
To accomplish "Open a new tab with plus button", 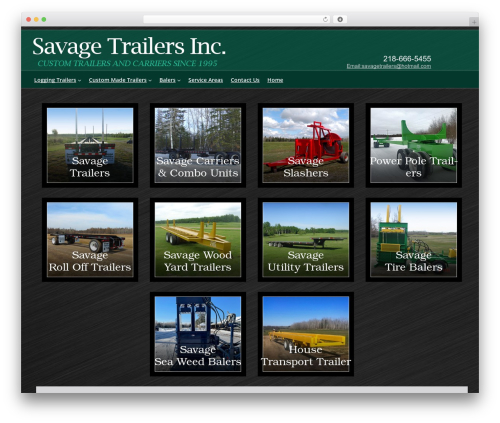I will pos(474,22).
